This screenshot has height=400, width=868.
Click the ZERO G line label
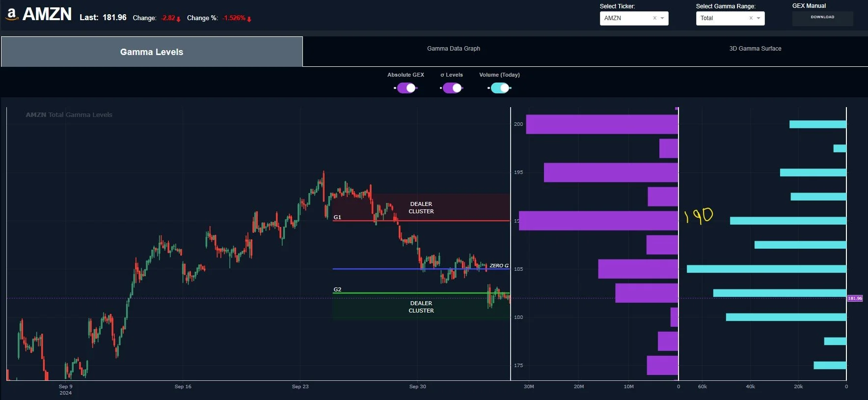499,266
